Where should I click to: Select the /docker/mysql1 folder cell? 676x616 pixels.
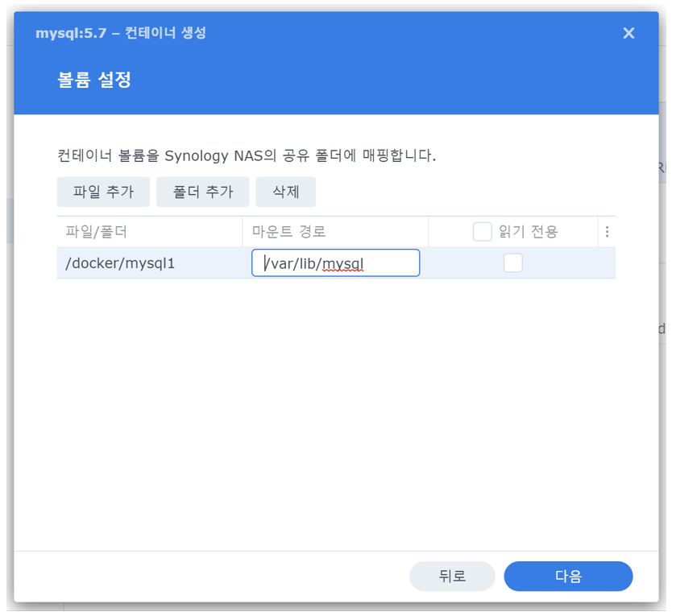pos(150,263)
